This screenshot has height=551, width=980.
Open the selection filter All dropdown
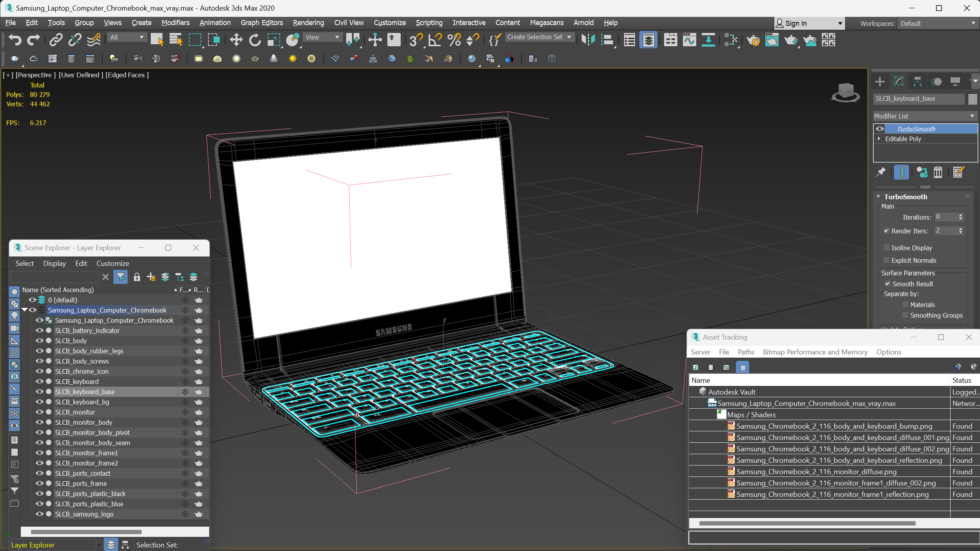point(127,37)
